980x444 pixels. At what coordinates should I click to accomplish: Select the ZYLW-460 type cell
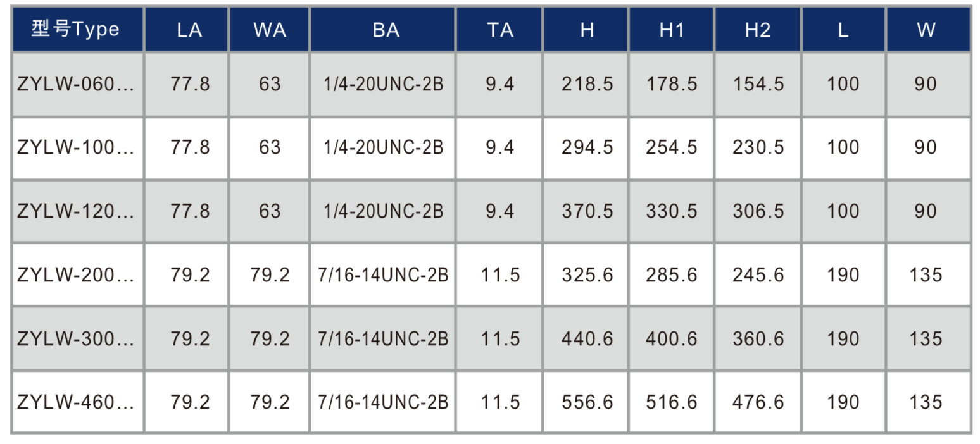coord(76,402)
